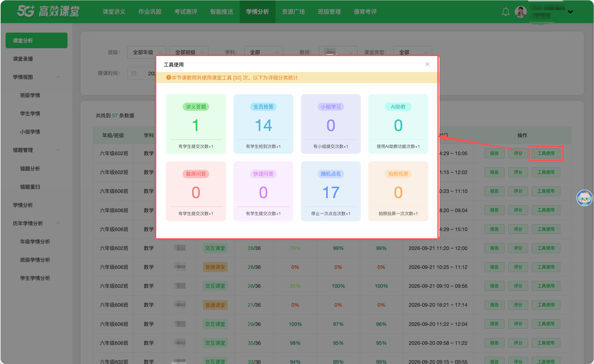Open the 课堂讲义 menu
The height and width of the screenshot is (364, 594).
(x=114, y=12)
